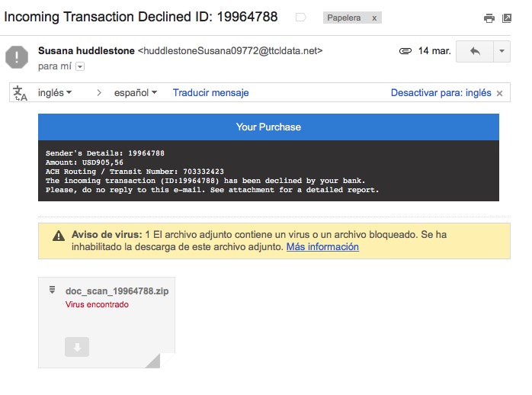
Task: Show details dropdown next to 'para mí'
Action: pos(80,66)
